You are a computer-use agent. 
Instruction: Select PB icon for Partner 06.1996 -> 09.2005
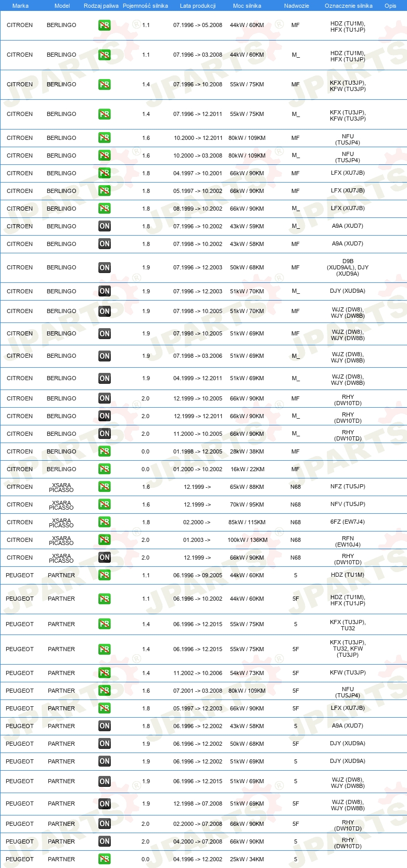(105, 575)
